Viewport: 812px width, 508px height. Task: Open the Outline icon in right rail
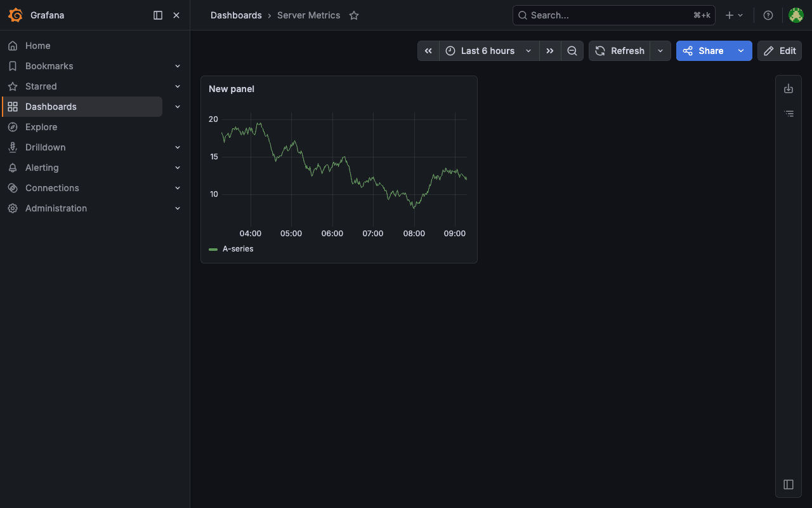(789, 114)
